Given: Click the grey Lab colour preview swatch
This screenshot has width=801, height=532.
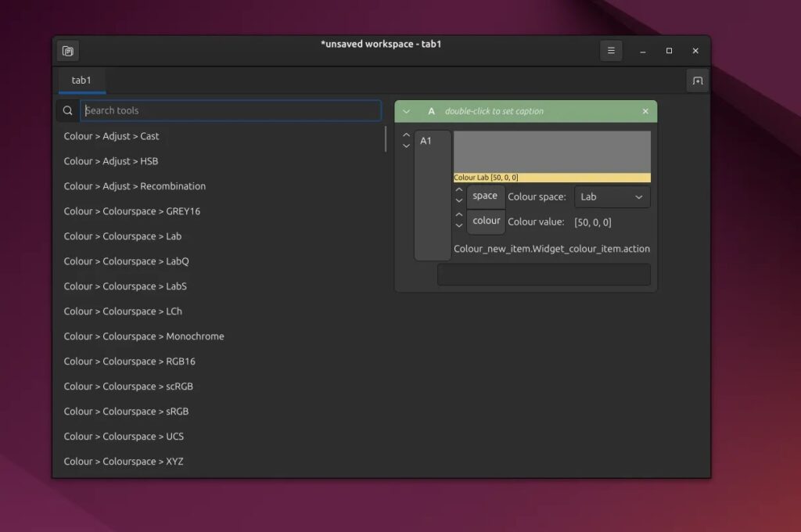Looking at the screenshot, I should [x=551, y=150].
